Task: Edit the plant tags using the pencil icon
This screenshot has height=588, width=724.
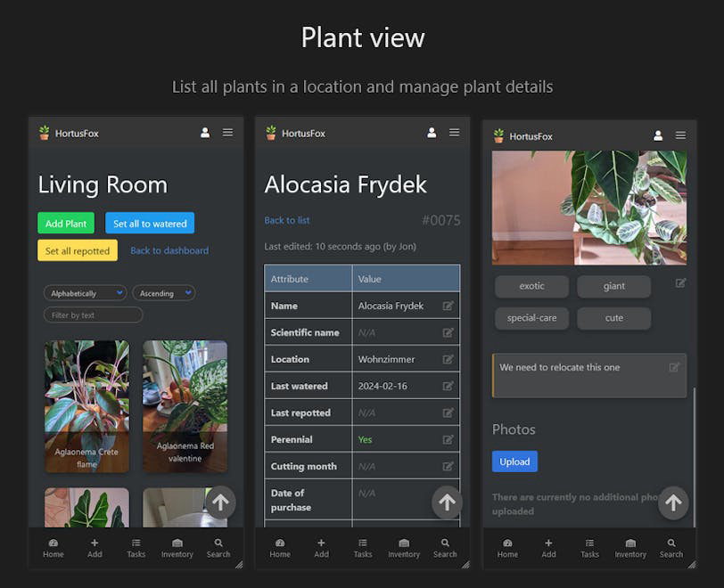Action: click(x=681, y=283)
